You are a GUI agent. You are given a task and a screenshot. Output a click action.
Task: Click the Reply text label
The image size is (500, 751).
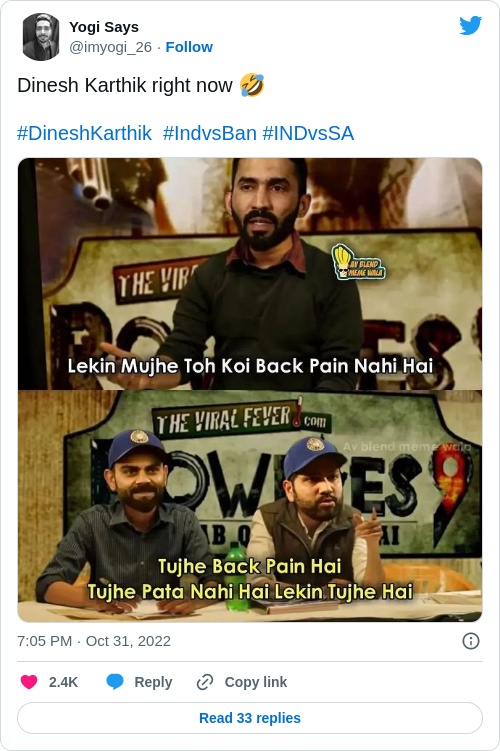tap(153, 682)
